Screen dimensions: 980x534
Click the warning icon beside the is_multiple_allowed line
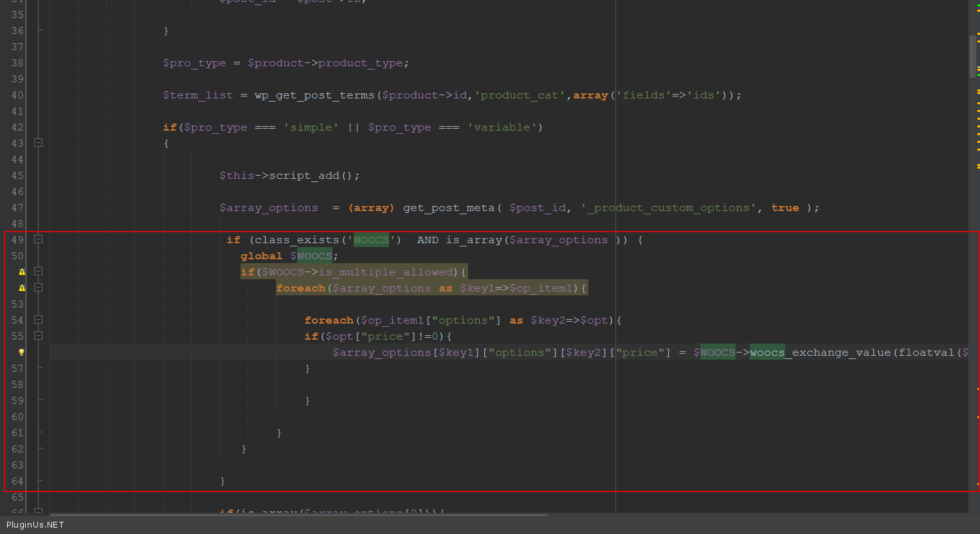(x=22, y=272)
